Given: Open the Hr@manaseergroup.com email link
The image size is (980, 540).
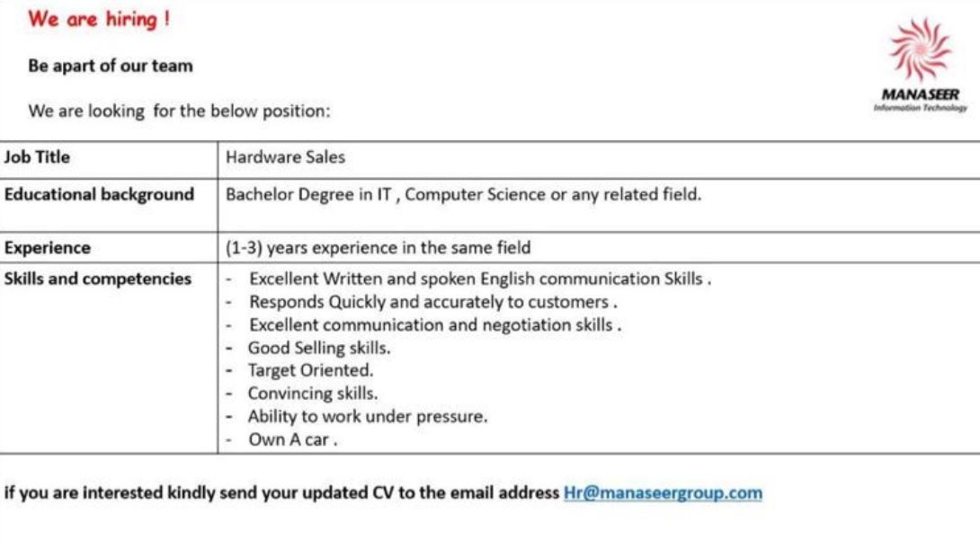Looking at the screenshot, I should pos(663,492).
